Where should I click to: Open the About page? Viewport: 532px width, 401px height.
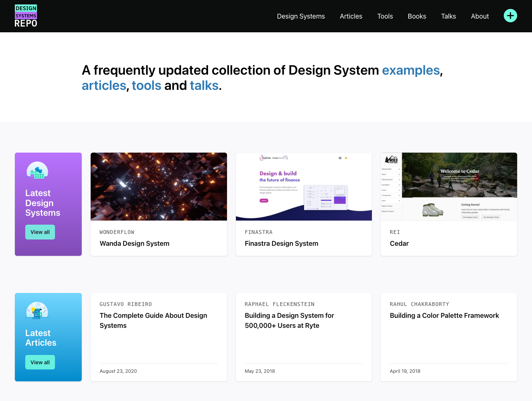(480, 16)
